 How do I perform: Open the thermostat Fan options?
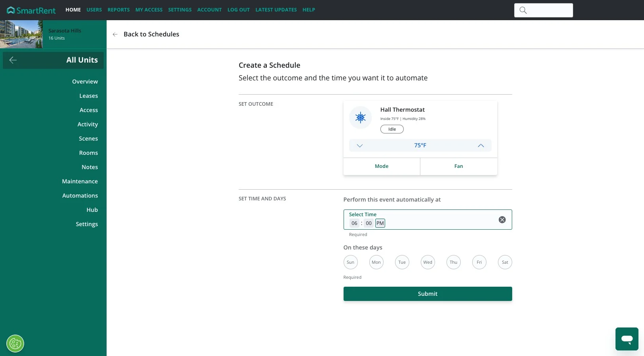(458, 166)
